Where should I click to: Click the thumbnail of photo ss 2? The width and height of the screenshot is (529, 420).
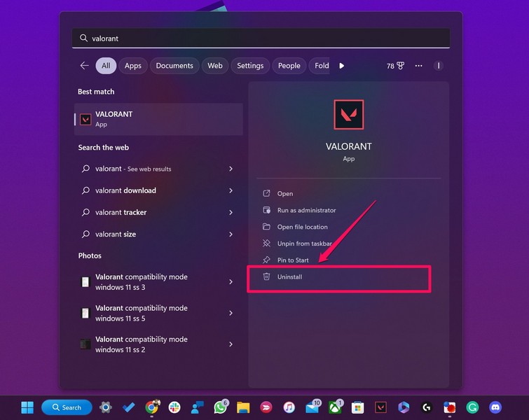click(x=85, y=344)
